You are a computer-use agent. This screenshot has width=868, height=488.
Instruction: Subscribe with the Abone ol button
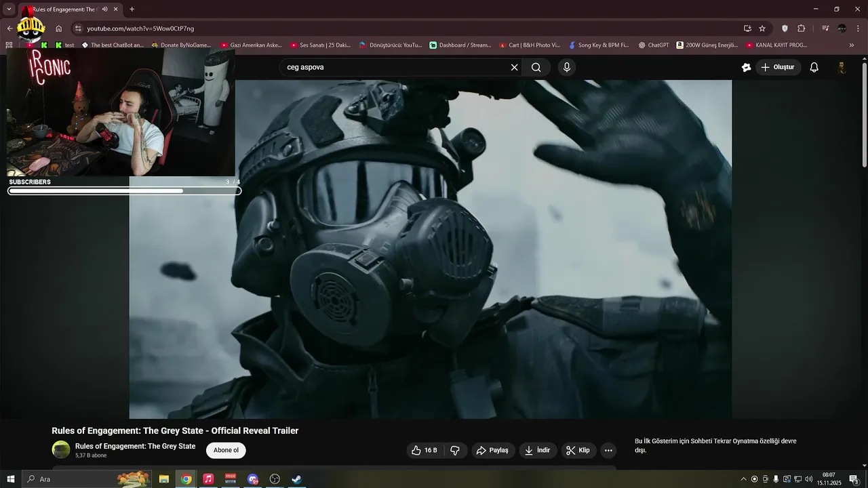tap(226, 450)
